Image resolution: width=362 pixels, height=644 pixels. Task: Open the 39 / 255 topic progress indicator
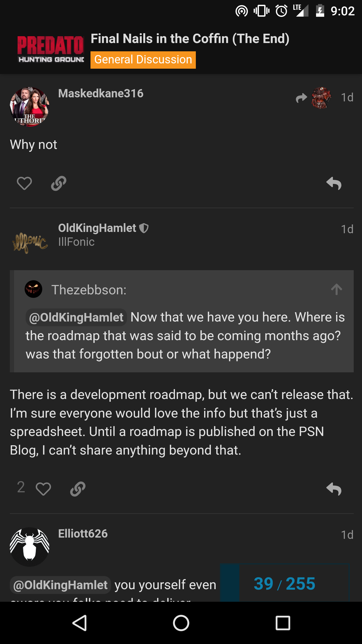pos(284,584)
